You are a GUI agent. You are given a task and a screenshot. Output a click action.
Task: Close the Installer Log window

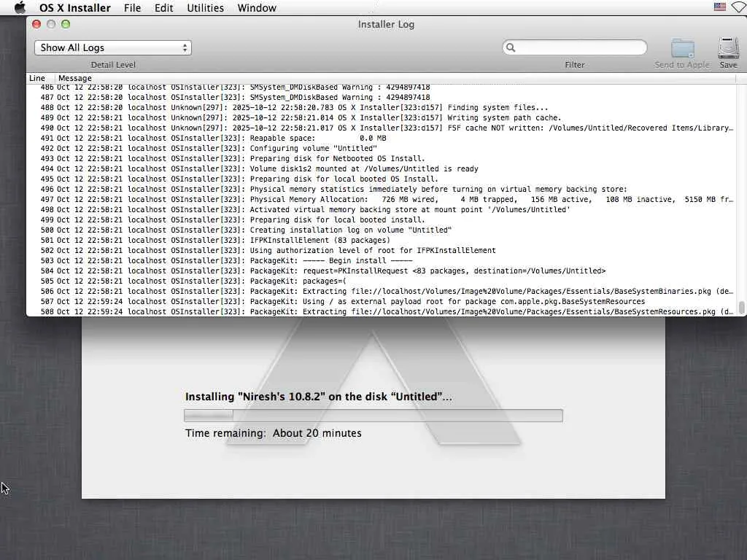36,24
